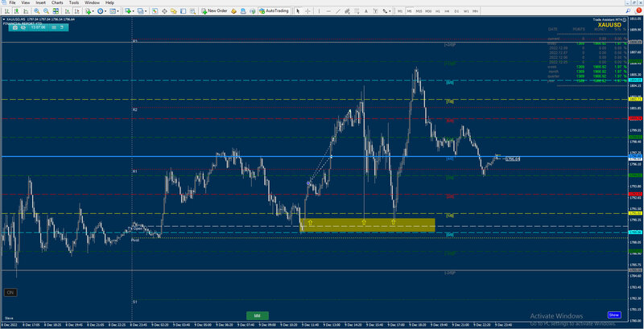Select the crosshair tool
This screenshot has height=329, width=644.
click(308, 11)
